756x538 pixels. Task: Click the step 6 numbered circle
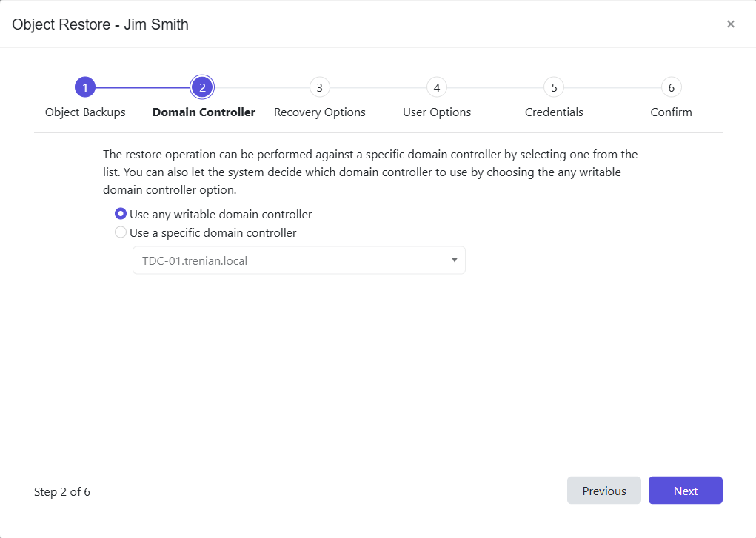671,87
